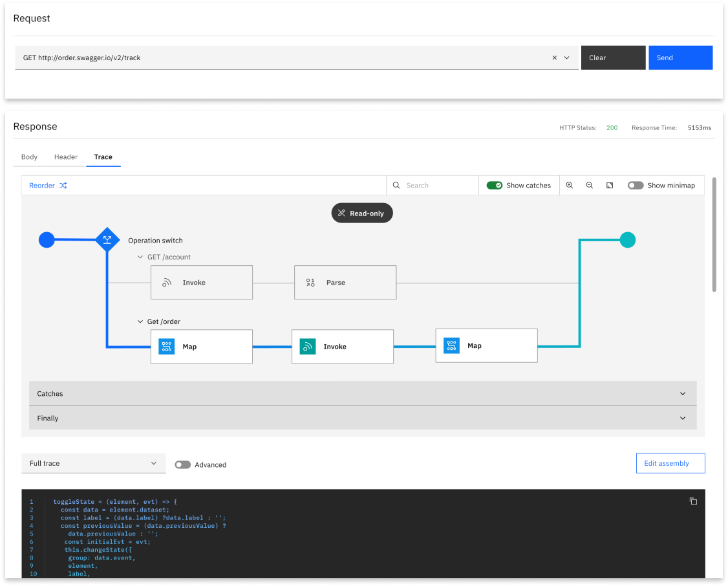Open the request URL dropdown chevron
The image size is (728, 586).
566,58
